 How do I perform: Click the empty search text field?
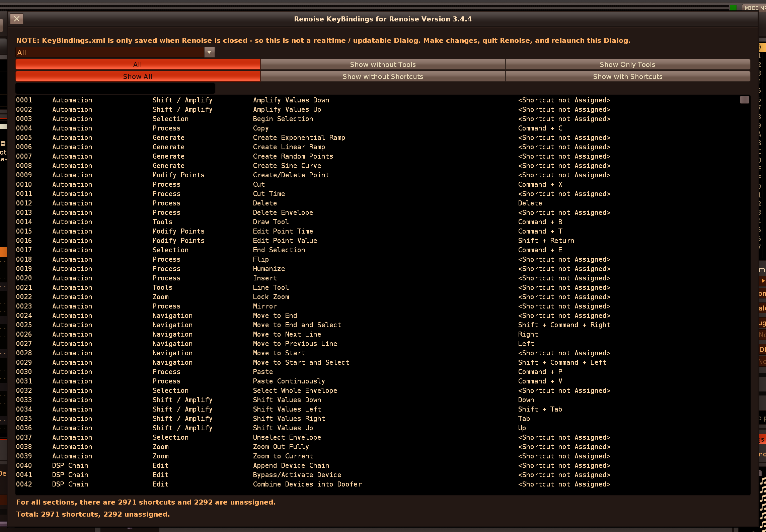(x=115, y=88)
